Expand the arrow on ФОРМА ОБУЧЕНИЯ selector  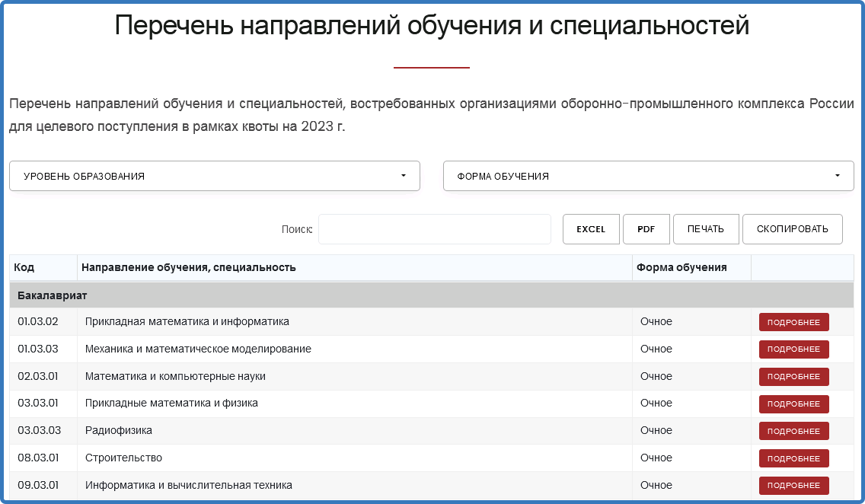[838, 176]
